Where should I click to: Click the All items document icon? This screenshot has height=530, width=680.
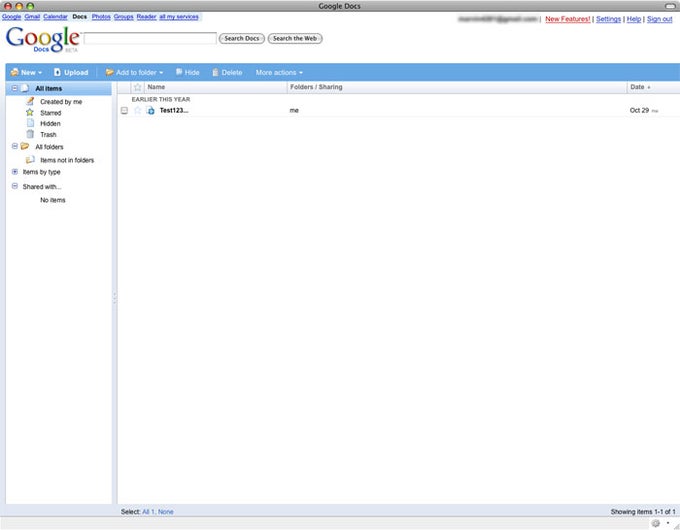click(25, 88)
